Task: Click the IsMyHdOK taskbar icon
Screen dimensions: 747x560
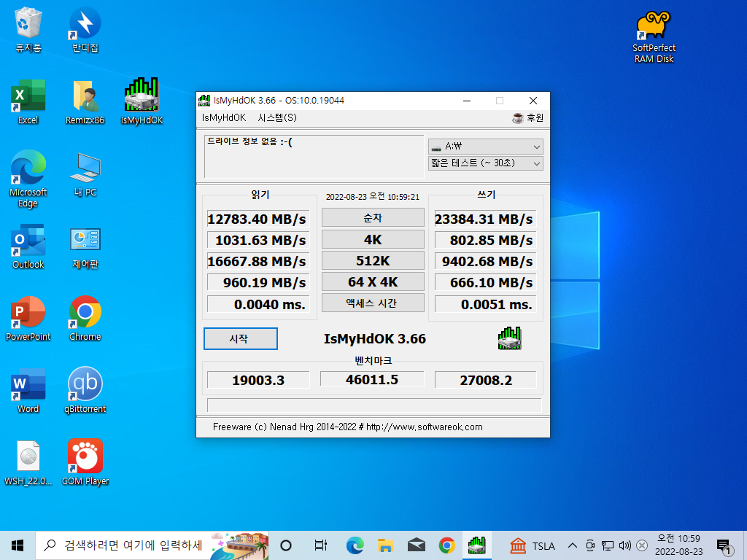Action: (x=476, y=545)
